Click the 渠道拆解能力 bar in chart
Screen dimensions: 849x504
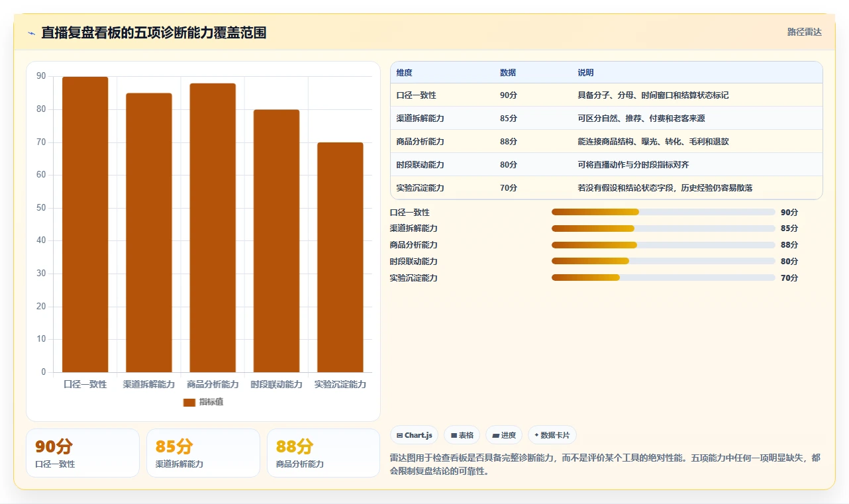(x=149, y=232)
